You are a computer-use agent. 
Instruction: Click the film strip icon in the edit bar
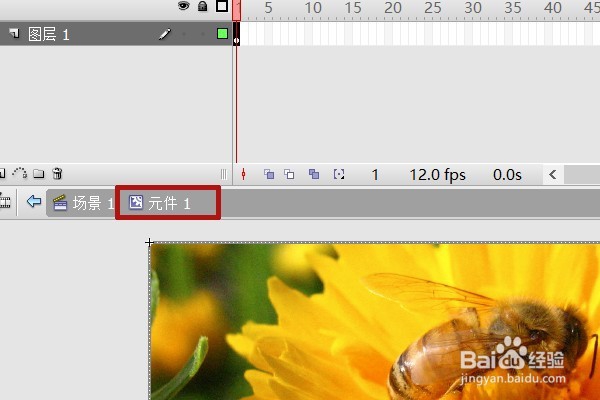pos(5,201)
